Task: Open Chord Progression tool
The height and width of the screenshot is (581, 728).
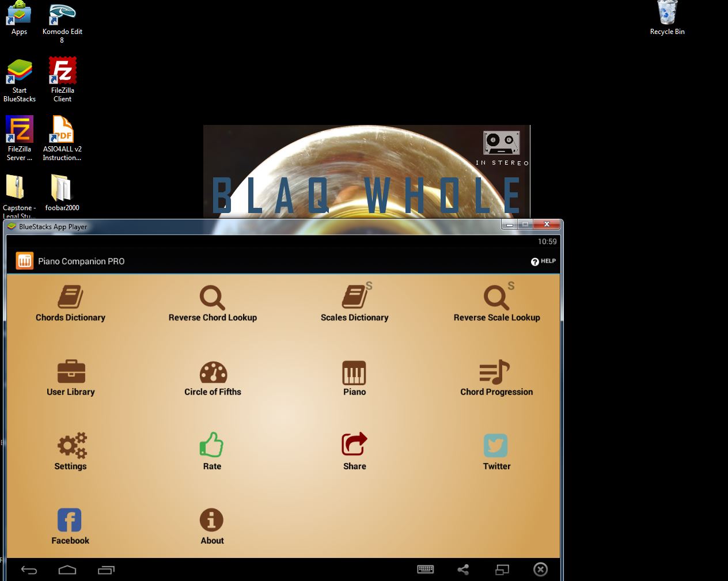Action: click(x=496, y=378)
